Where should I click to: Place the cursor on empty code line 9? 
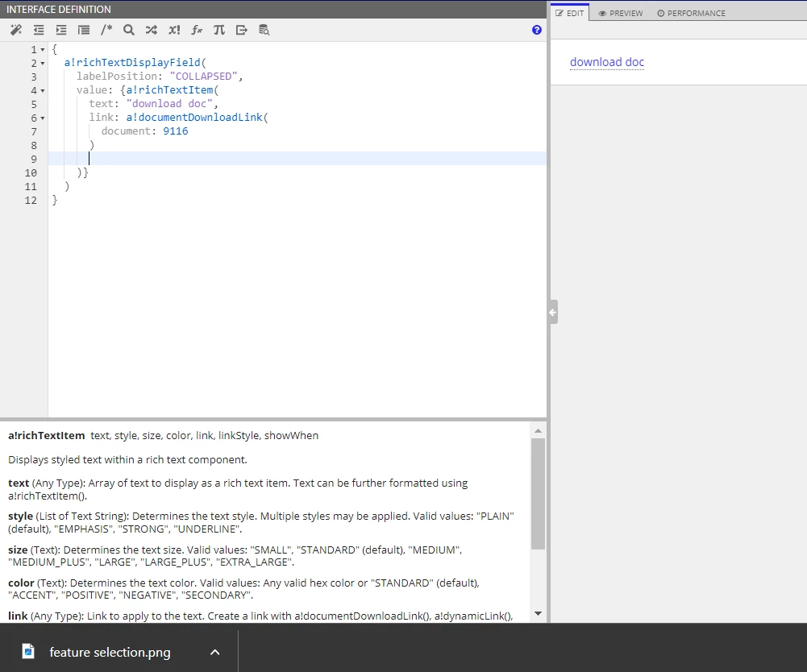297,159
